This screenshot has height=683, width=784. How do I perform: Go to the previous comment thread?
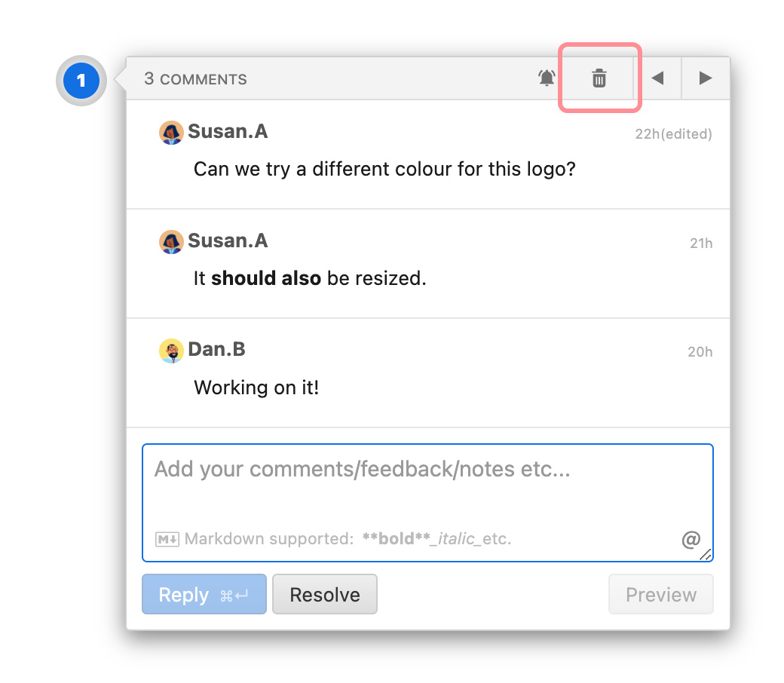pyautogui.click(x=657, y=78)
